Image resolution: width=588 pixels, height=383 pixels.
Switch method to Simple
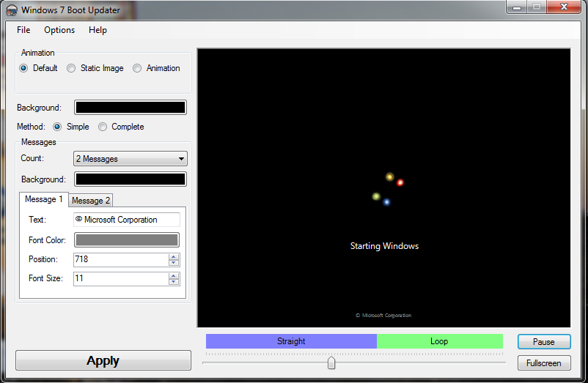point(57,127)
